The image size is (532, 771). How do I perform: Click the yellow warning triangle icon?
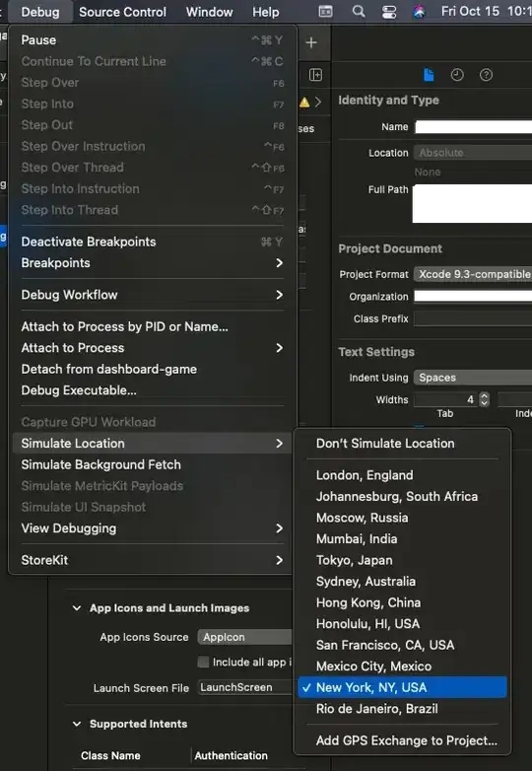(x=304, y=103)
